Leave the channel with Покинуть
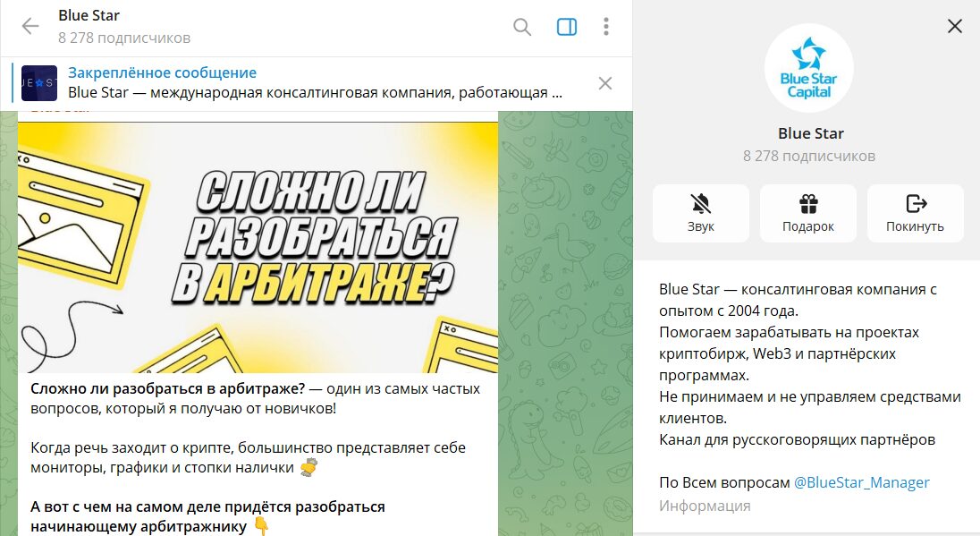Image resolution: width=980 pixels, height=536 pixels. [915, 213]
